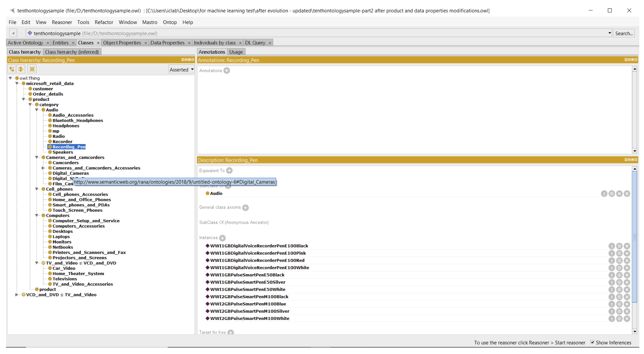Click the Search... button
This screenshot has height=354, width=644.
[624, 33]
